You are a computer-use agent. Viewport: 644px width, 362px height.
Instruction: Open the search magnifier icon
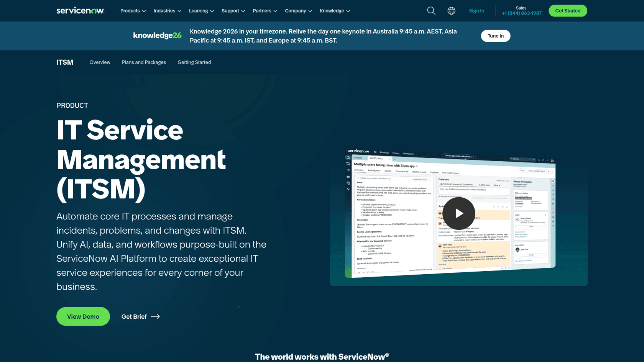click(x=431, y=11)
